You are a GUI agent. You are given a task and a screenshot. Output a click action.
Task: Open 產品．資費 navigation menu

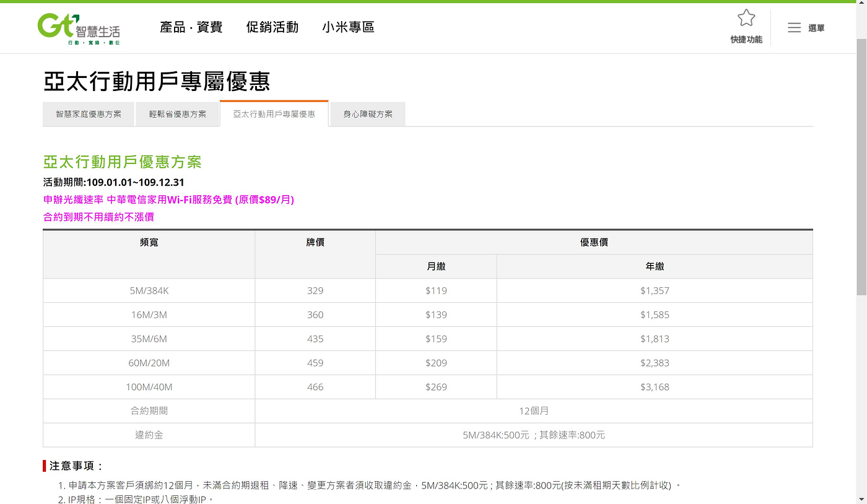tap(191, 27)
